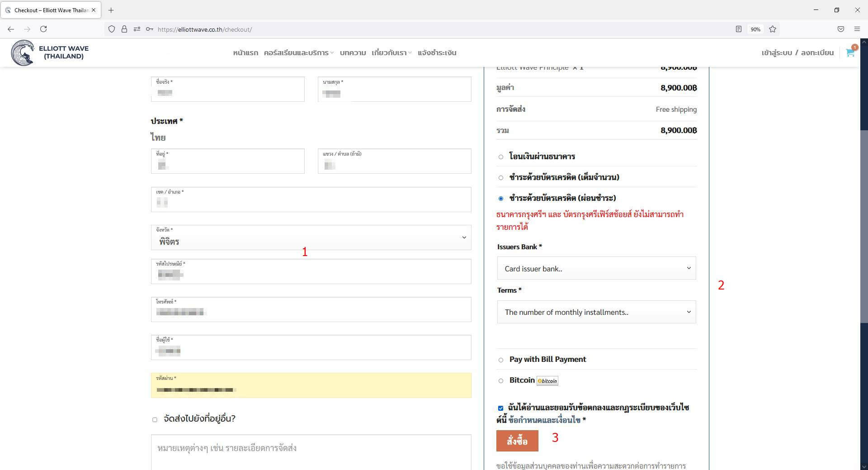Choose Pay with Bill Payment
Screen dimensions: 868x470
[x=501, y=360]
